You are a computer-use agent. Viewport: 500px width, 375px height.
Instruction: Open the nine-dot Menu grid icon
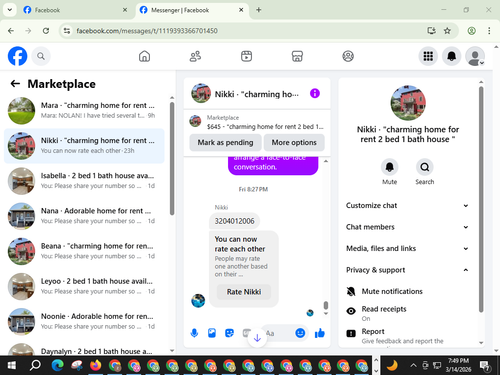pos(428,56)
